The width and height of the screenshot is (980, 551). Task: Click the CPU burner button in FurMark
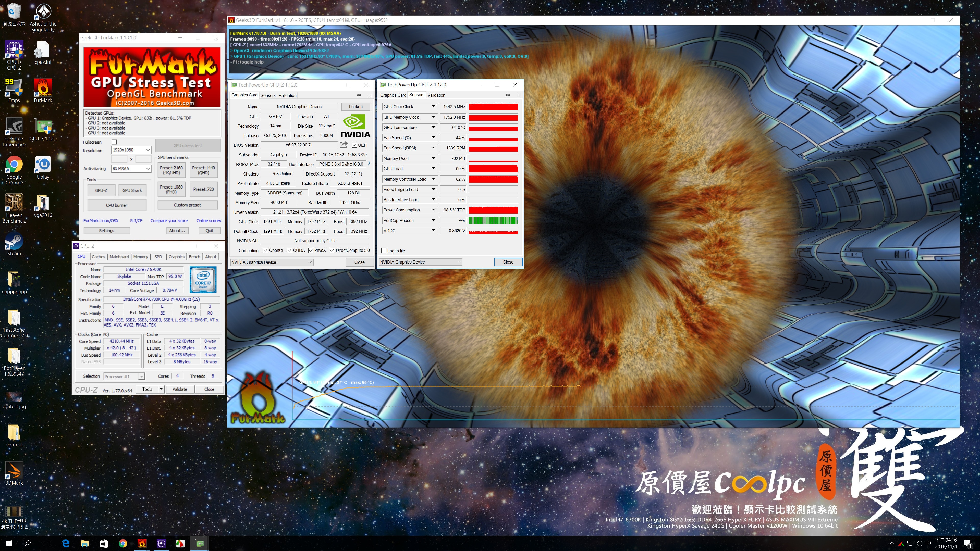coord(116,205)
